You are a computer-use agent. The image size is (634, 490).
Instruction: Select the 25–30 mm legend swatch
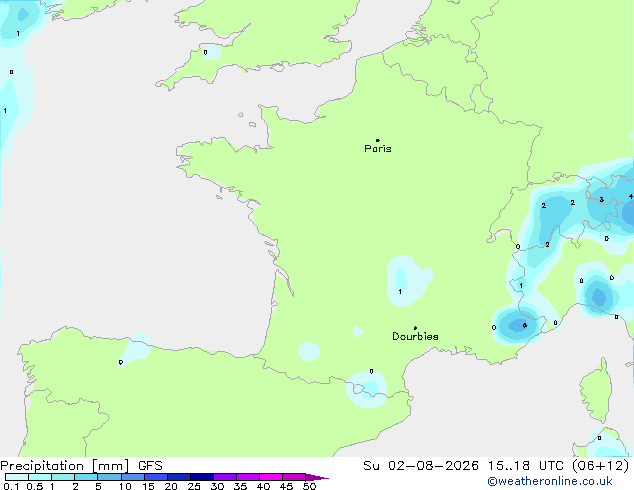pyautogui.click(x=202, y=477)
